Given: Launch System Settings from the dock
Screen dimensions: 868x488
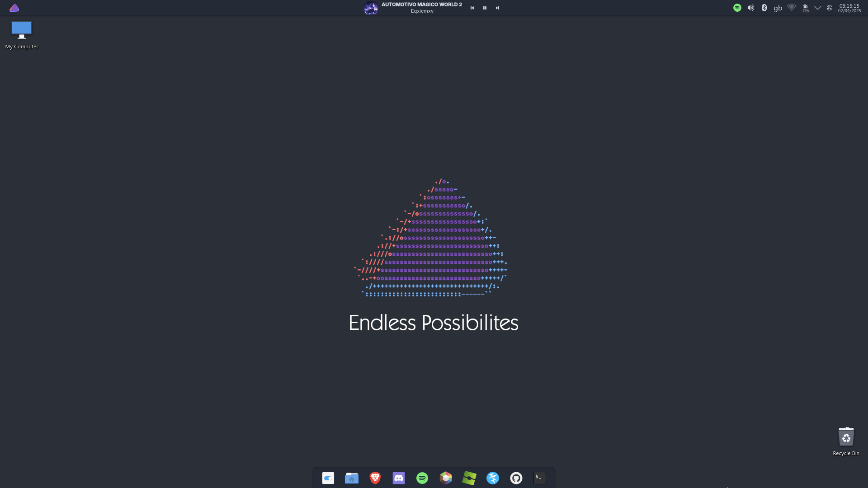Looking at the screenshot, I should 328,478.
